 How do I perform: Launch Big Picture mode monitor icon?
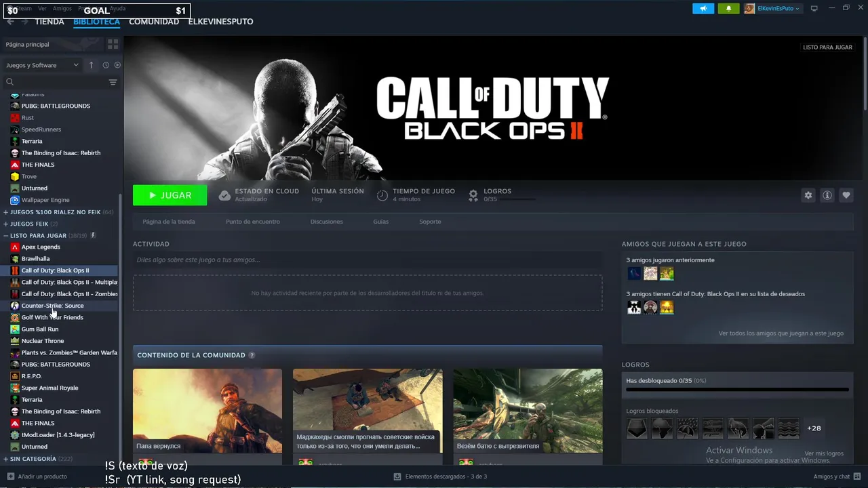(x=814, y=8)
